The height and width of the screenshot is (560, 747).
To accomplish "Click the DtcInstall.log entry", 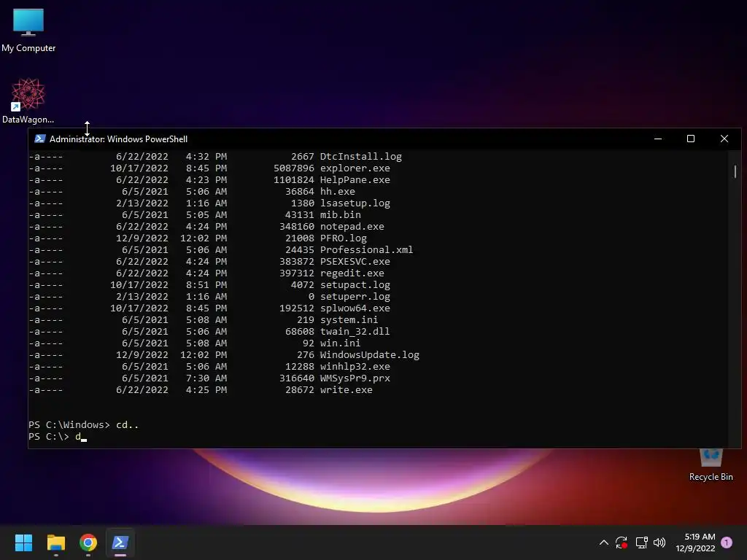I will pos(360,157).
